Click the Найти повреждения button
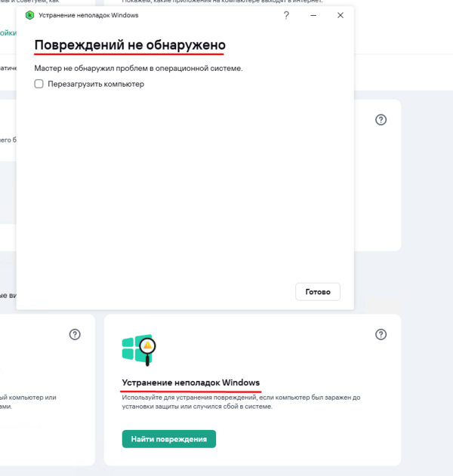Viewport: 453px width, 476px height. [169, 439]
